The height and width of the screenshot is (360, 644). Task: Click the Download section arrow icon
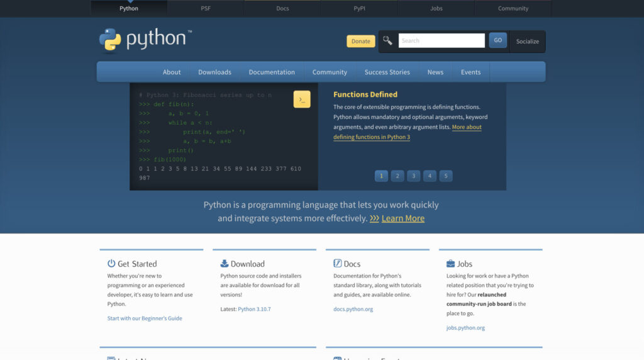pos(225,264)
